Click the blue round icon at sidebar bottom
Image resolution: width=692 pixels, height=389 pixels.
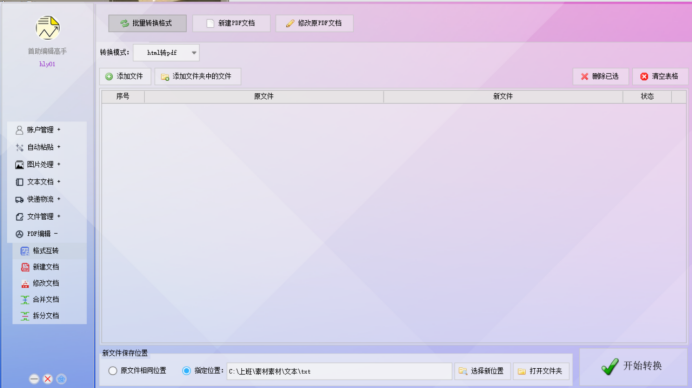click(x=61, y=379)
